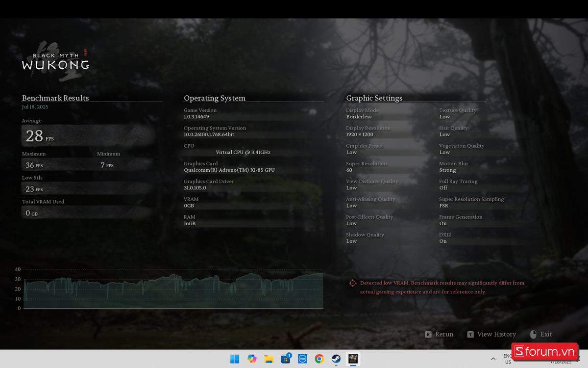Select OS version "10.0.26100.1.768.64bit"
This screenshot has height=368, width=588.
click(x=209, y=134)
